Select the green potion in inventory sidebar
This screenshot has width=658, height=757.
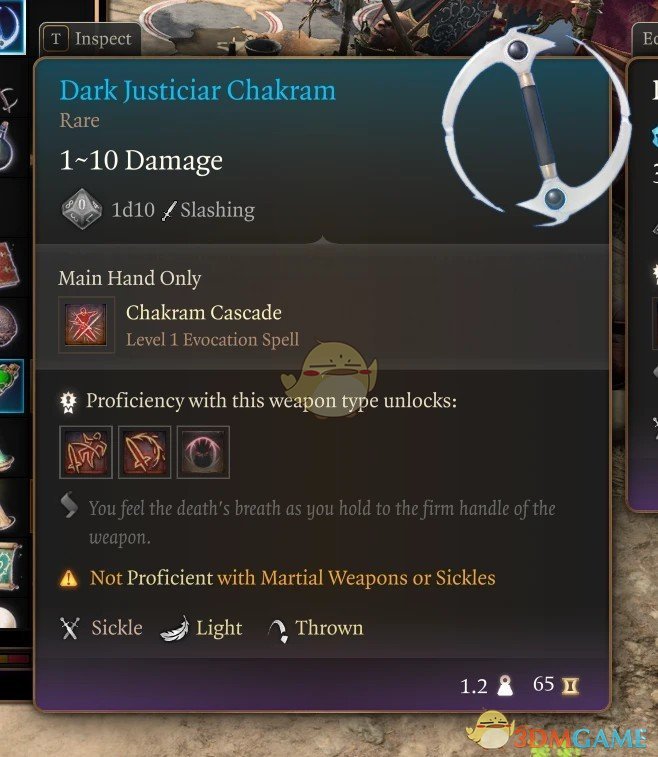[11, 386]
